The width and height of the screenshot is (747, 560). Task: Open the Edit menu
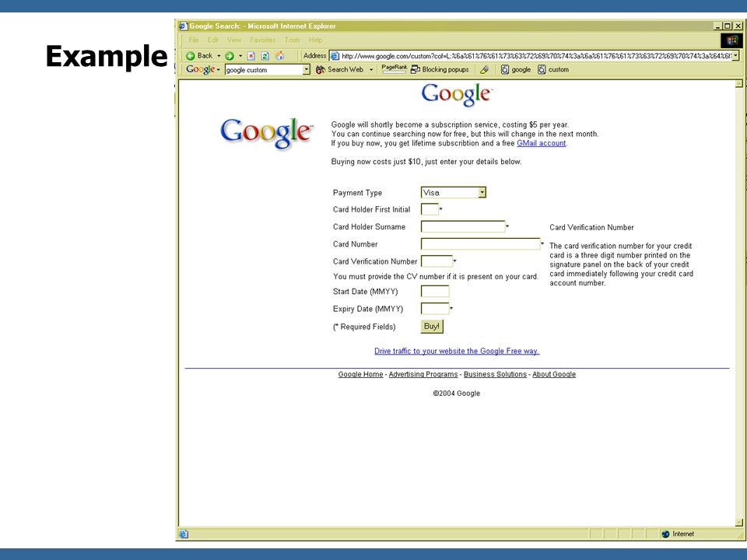click(x=212, y=40)
